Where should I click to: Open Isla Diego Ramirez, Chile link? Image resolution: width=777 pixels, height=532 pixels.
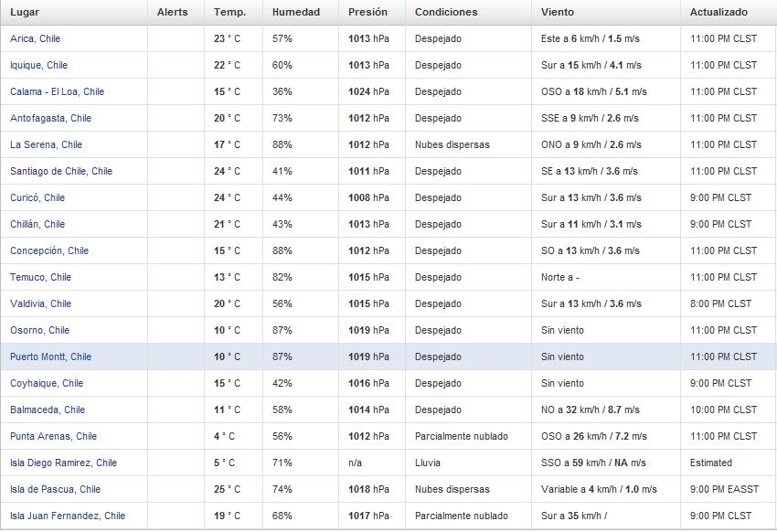pyautogui.click(x=63, y=463)
